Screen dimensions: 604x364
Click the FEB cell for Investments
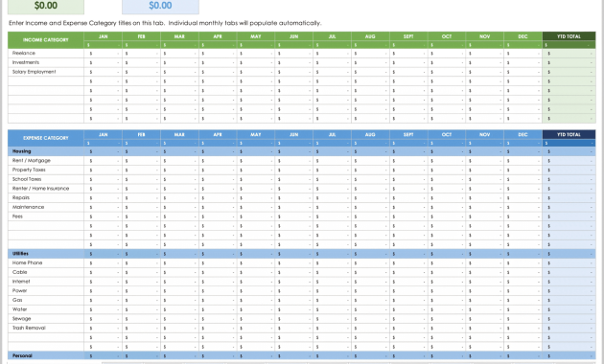[x=141, y=62]
